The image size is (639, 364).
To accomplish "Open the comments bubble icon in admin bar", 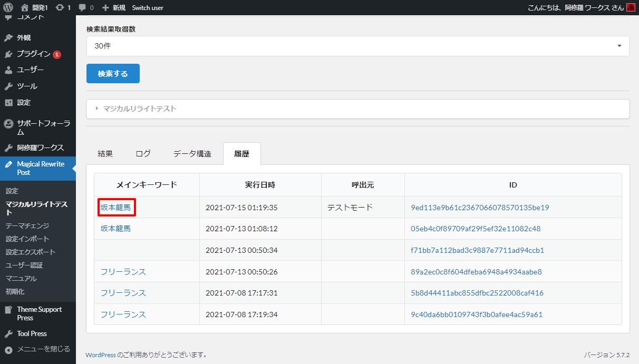I will coord(82,7).
